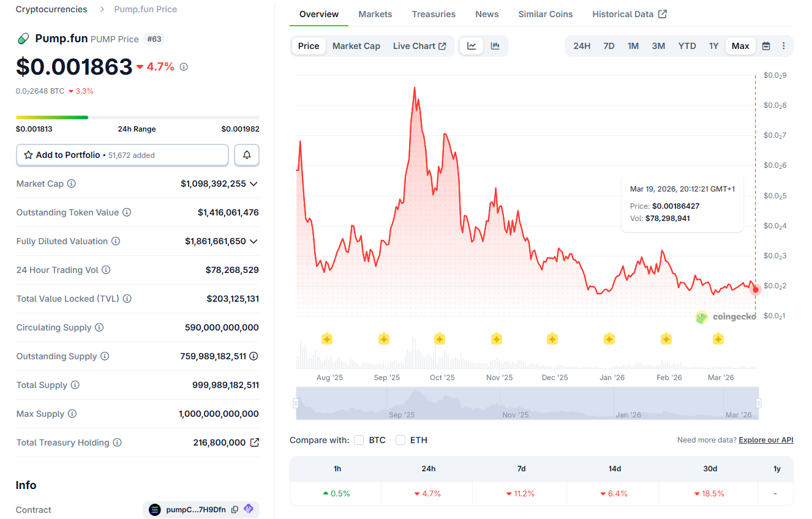The width and height of the screenshot is (812, 519).
Task: Open the calendar date range picker
Action: click(766, 46)
